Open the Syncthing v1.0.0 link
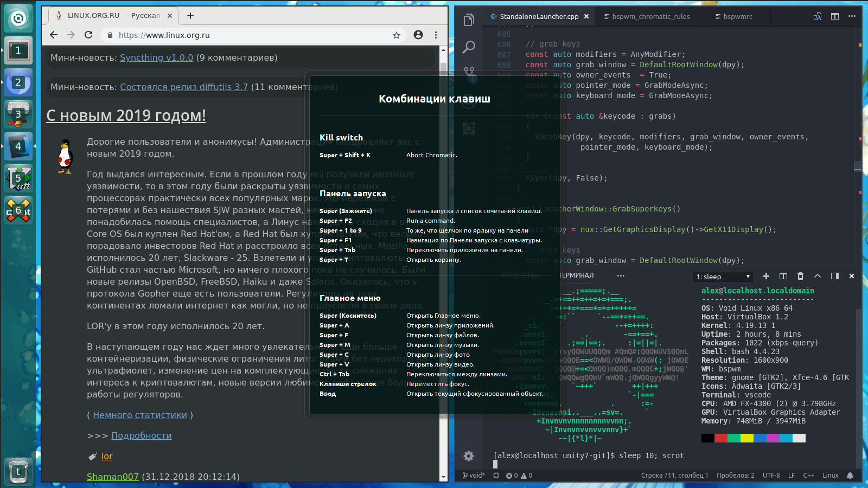Image resolution: width=868 pixels, height=488 pixels. tap(156, 57)
